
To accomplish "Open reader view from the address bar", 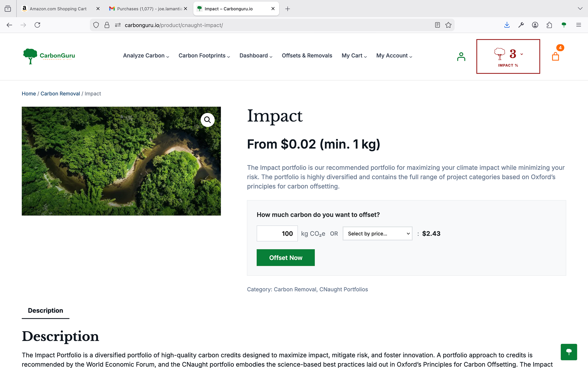I will click(437, 25).
